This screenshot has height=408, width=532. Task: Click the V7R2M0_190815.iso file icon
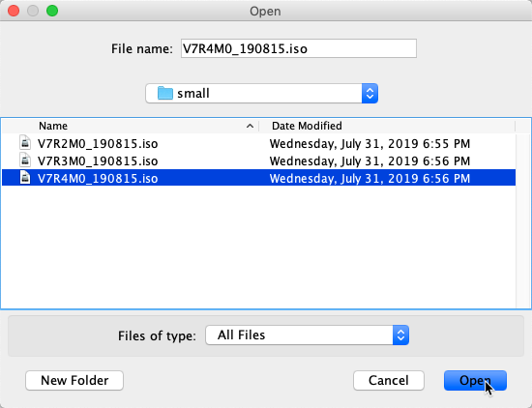pos(25,143)
